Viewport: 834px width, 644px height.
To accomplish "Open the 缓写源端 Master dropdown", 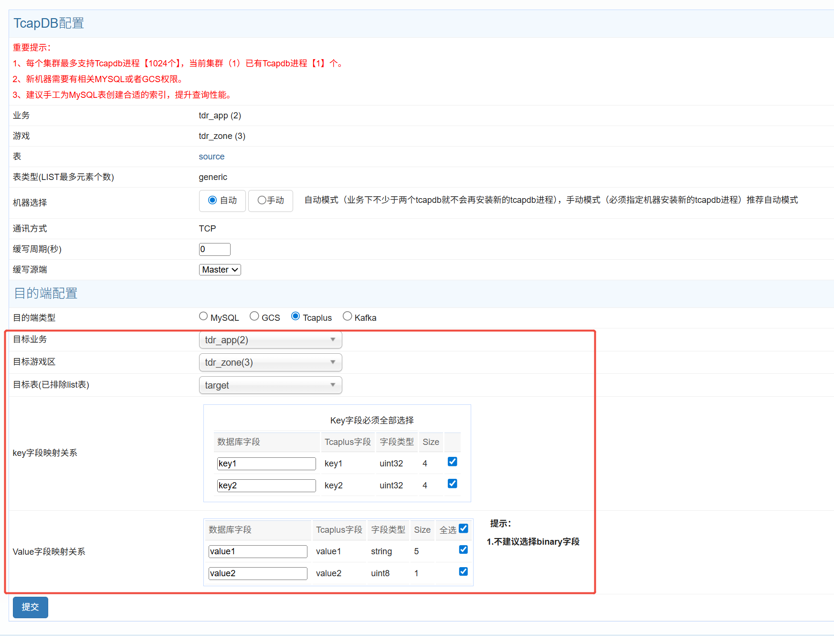I will tap(220, 270).
